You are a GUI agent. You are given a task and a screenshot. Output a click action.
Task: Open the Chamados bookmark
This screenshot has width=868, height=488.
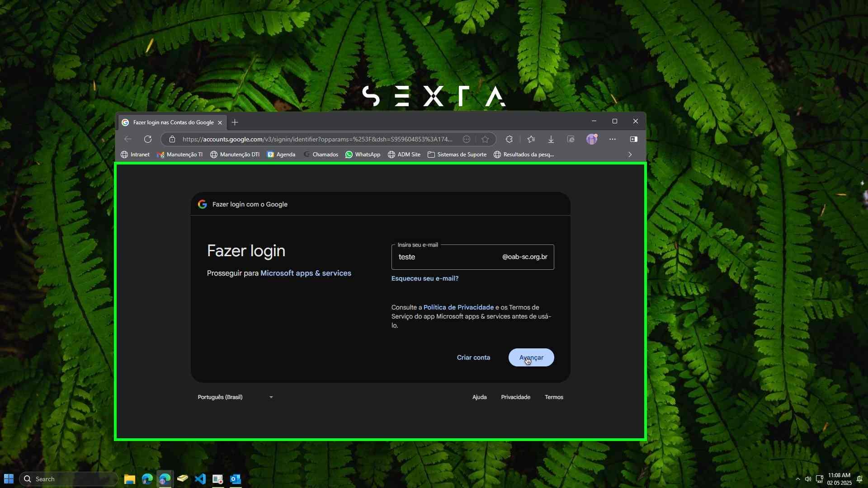(x=321, y=155)
